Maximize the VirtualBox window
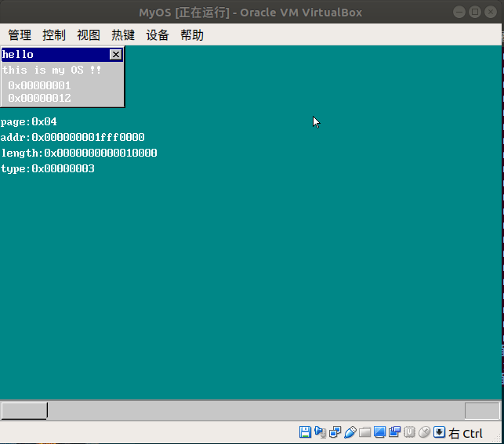This screenshot has width=504, height=444. point(475,13)
